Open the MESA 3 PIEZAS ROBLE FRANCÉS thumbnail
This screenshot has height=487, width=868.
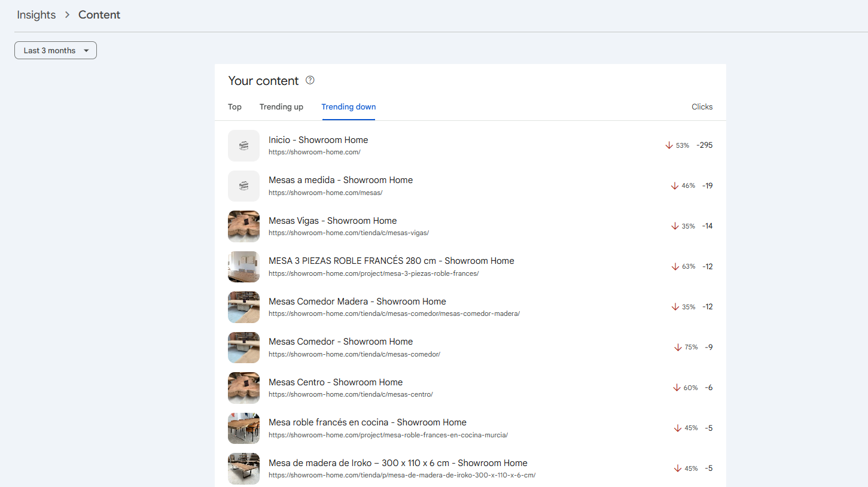pyautogui.click(x=243, y=267)
